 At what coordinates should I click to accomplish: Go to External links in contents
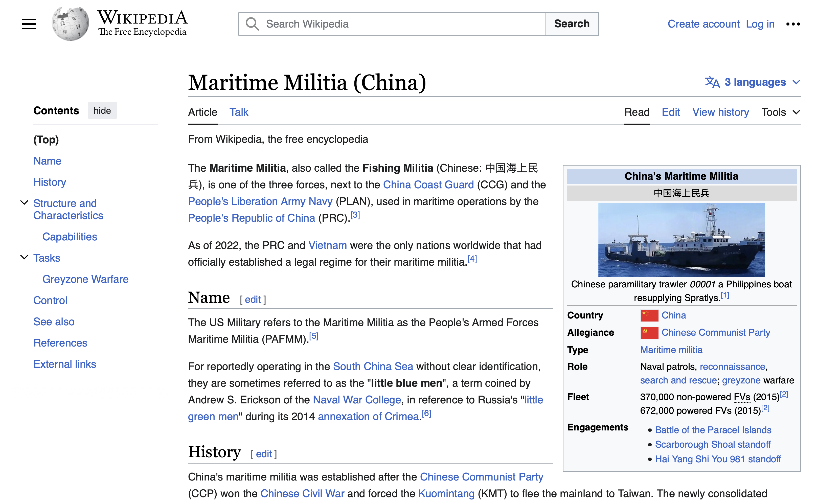pyautogui.click(x=65, y=364)
